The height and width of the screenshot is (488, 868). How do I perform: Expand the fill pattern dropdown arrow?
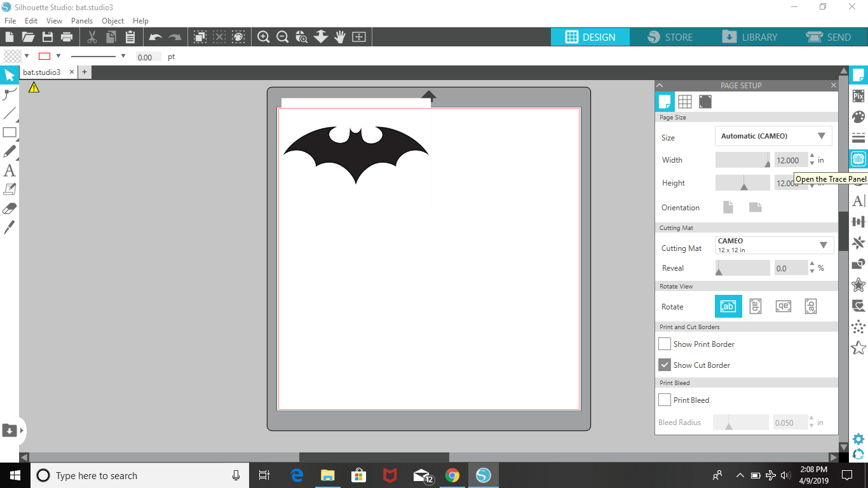[x=27, y=56]
